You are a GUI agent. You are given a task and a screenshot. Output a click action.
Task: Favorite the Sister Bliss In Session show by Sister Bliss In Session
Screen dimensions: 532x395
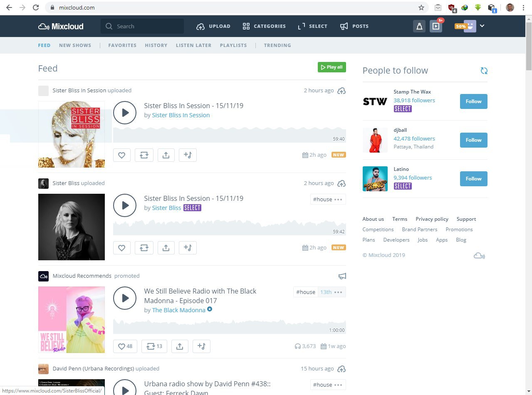coord(122,155)
